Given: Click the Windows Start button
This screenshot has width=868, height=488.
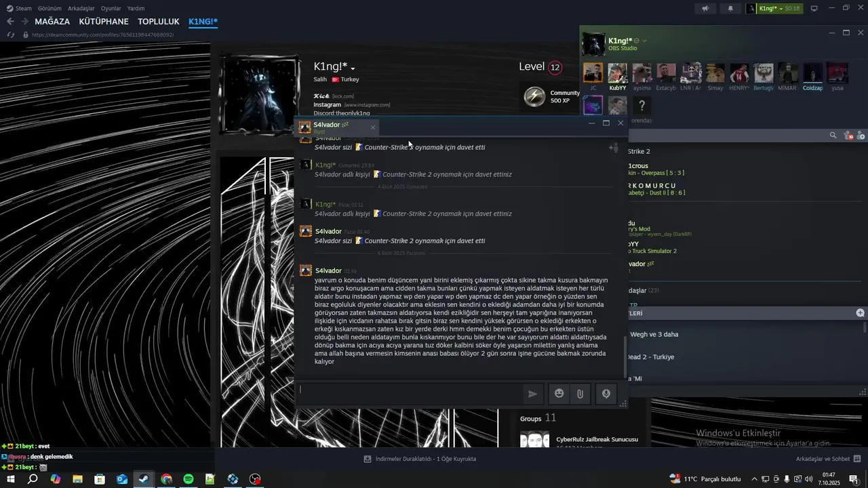Looking at the screenshot, I should [x=10, y=479].
